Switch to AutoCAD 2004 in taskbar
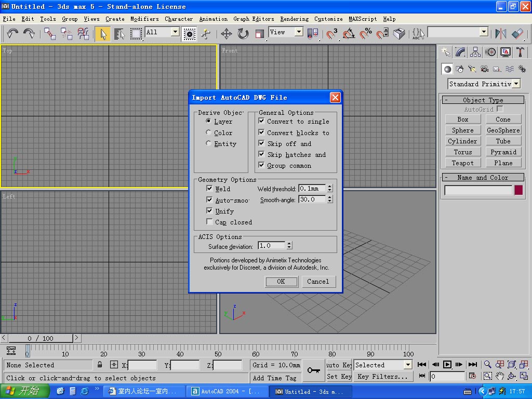The height and width of the screenshot is (399, 532). 227,392
